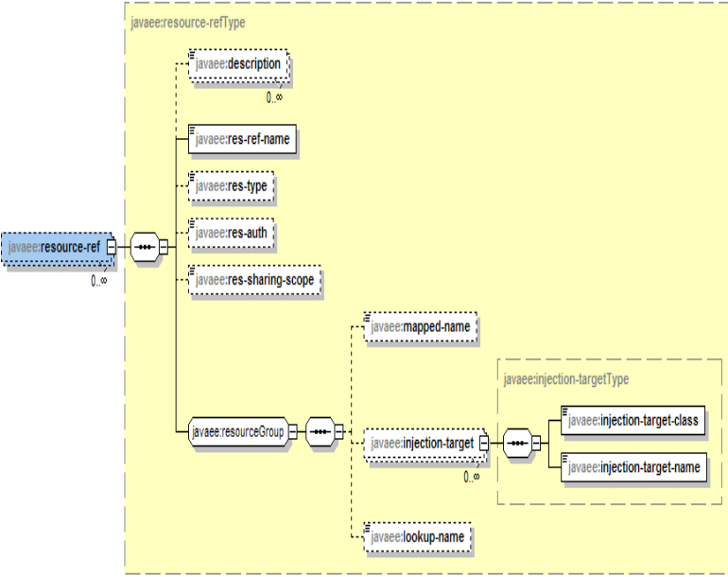
Task: Select the javaee:resourceGroup group node
Action: (237, 432)
